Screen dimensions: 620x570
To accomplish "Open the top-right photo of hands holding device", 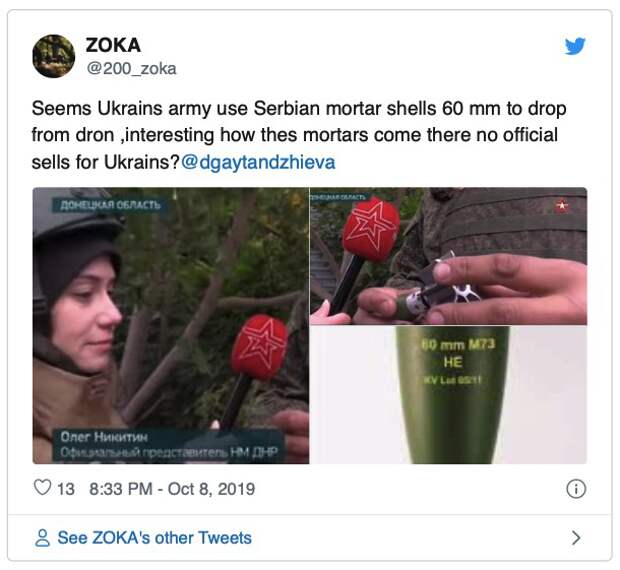I will 449,256.
